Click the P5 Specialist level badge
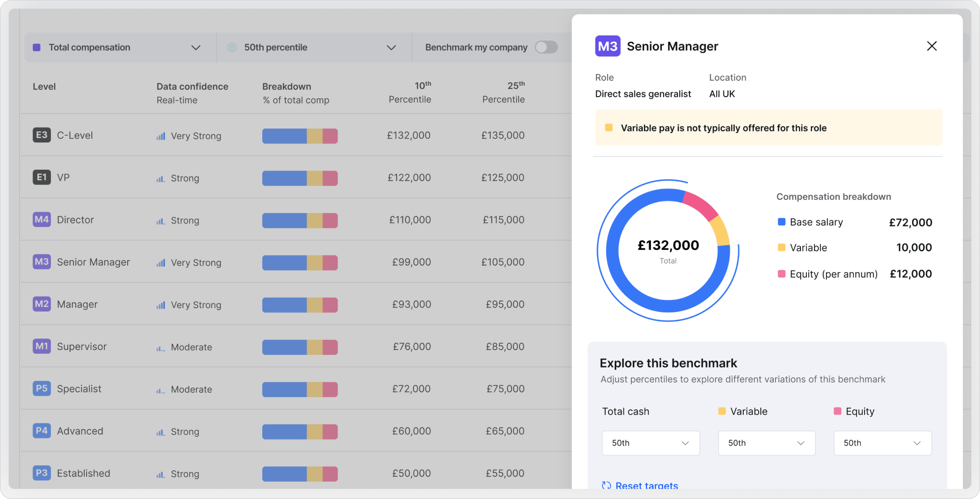The image size is (980, 499). tap(42, 388)
